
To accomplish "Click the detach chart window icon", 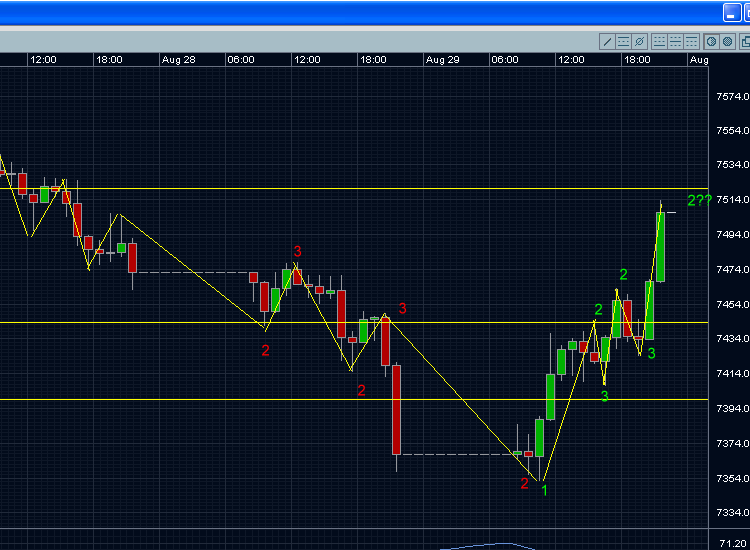I will [x=745, y=42].
